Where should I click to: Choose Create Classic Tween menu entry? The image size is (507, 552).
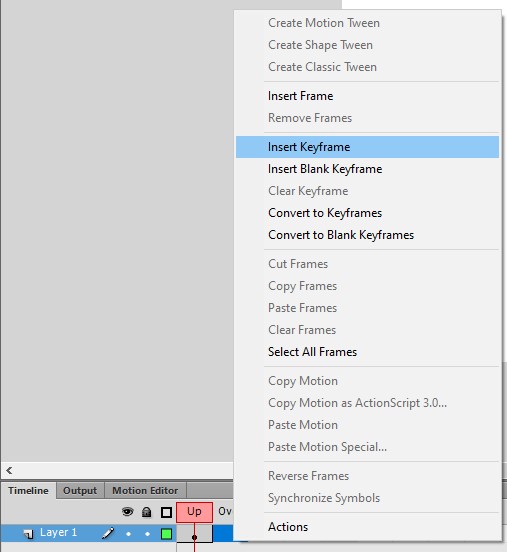(367, 67)
